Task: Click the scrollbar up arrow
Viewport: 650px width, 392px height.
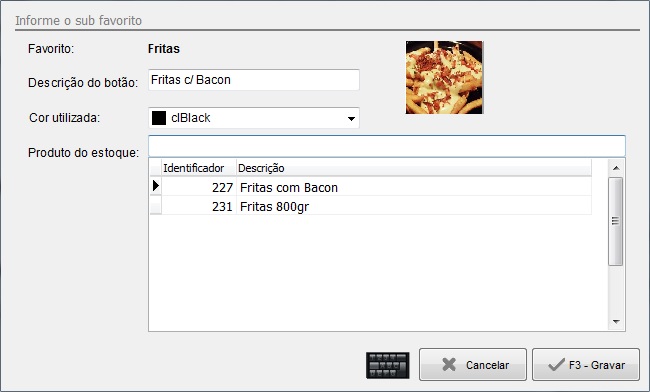Action: pos(616,168)
